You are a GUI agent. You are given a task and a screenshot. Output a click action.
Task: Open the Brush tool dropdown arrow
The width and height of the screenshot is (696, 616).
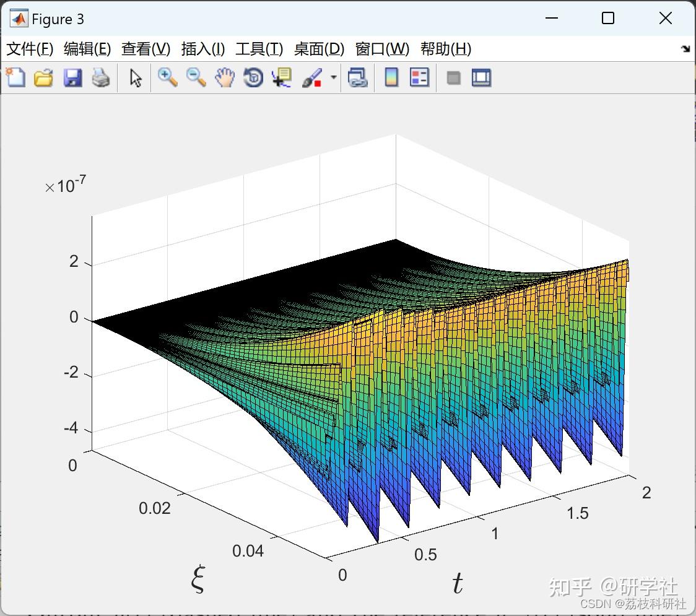pyautogui.click(x=332, y=77)
